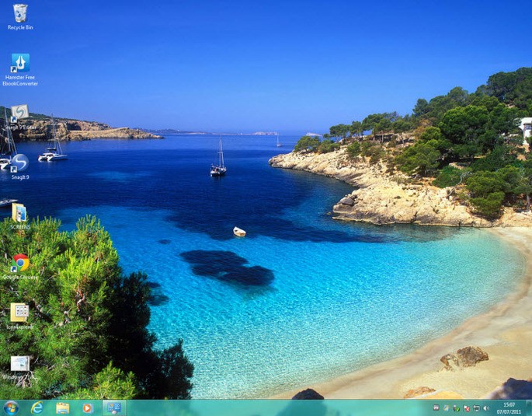Click the Show desktop strip beside the clock
The height and width of the screenshot is (416, 532).
pos(529,408)
